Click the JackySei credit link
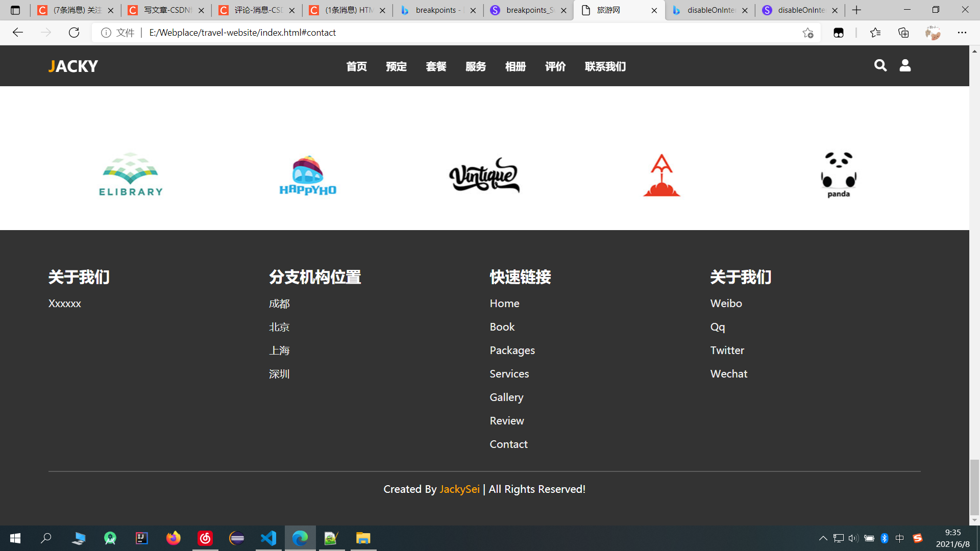 [x=459, y=489]
